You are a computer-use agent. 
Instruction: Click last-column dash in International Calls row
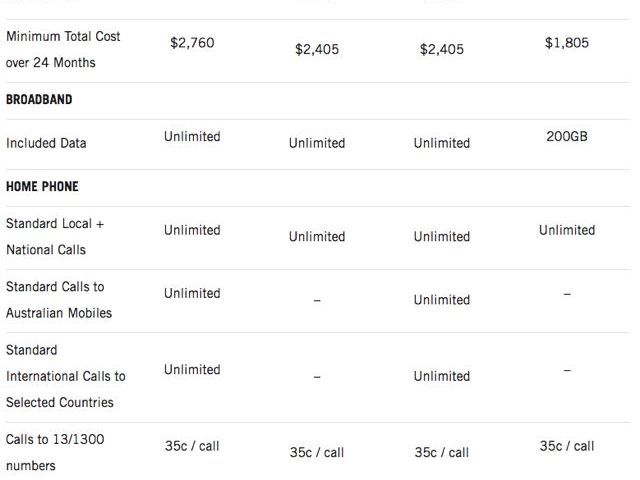pos(567,370)
